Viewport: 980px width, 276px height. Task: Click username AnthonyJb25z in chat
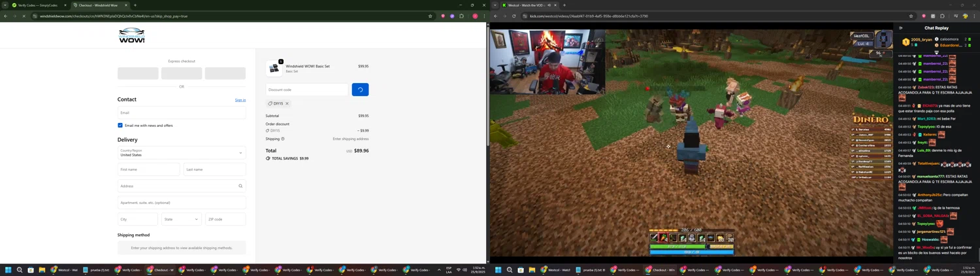929,195
